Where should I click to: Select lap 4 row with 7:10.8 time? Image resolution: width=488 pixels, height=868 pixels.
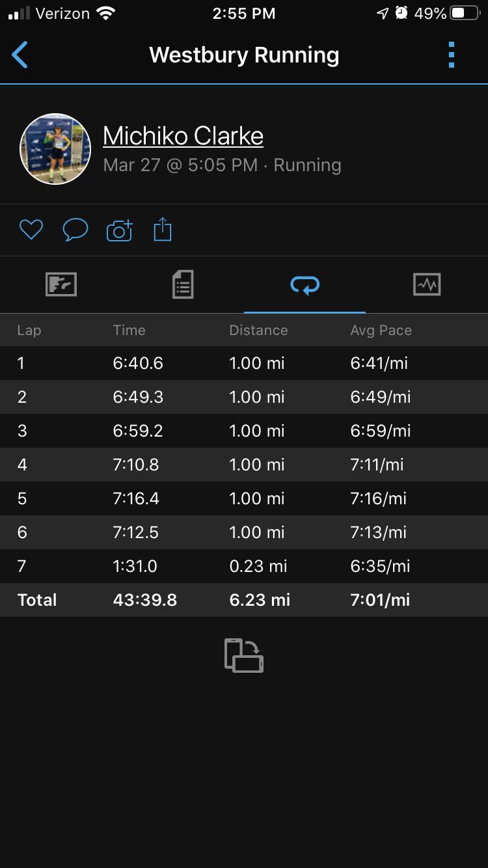pyautogui.click(x=244, y=465)
